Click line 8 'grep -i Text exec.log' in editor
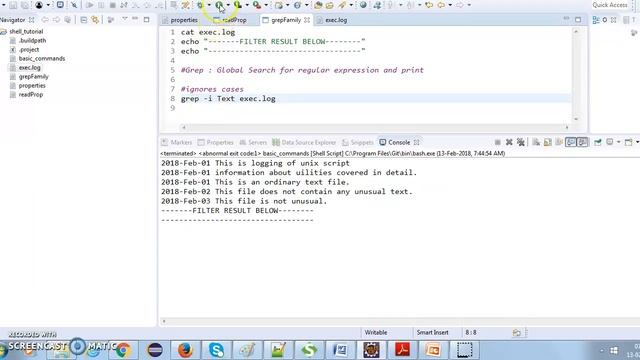 228,99
